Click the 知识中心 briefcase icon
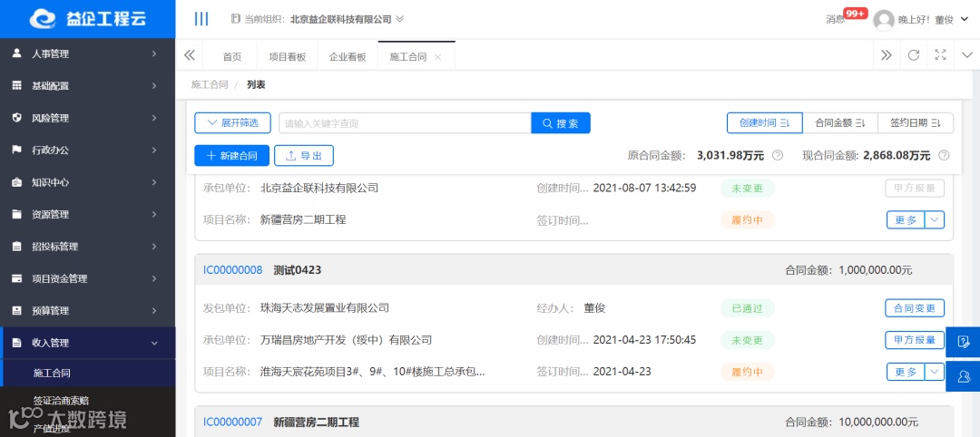Image resolution: width=980 pixels, height=437 pixels. [x=17, y=182]
